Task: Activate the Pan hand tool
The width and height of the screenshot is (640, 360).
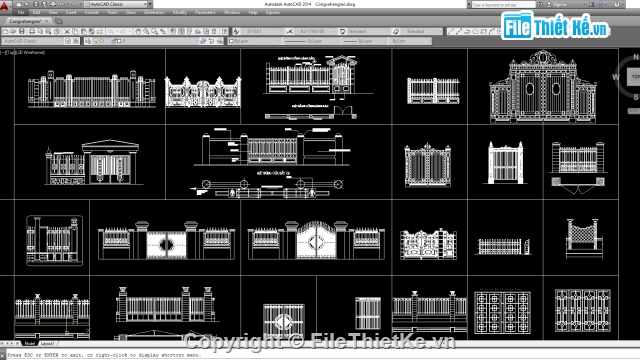Action: click(138, 31)
